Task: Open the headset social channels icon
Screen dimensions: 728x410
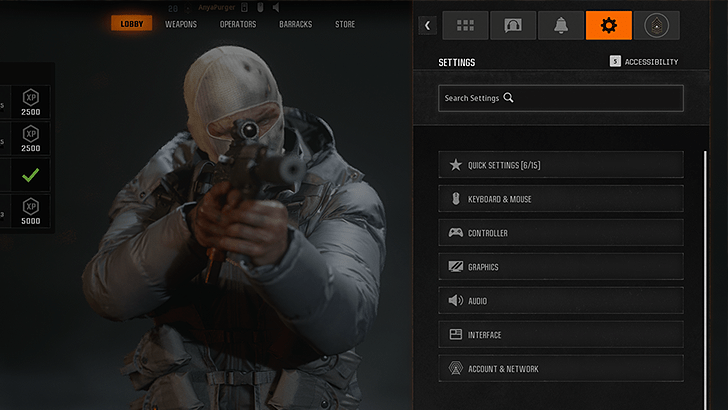Action: click(x=513, y=25)
